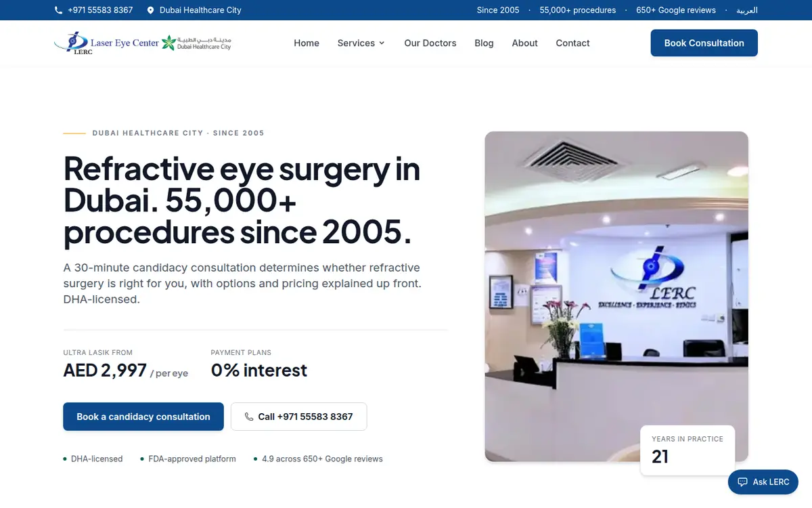Click the Call +971 55583 8367 button

click(299, 417)
